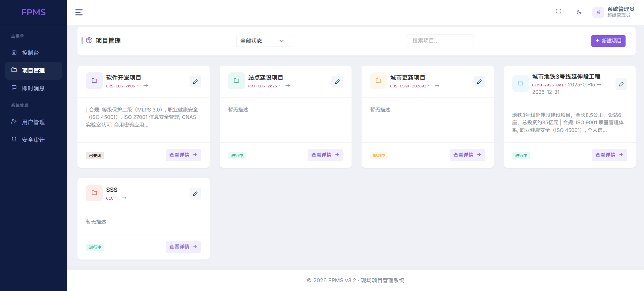This screenshot has height=291, width=644.
Task: Edit the 软件开发项目 card with pencil icon
Action: 195,81
